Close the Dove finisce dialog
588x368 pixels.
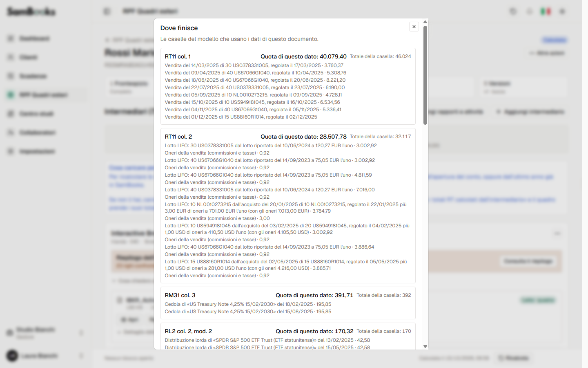coord(414,27)
